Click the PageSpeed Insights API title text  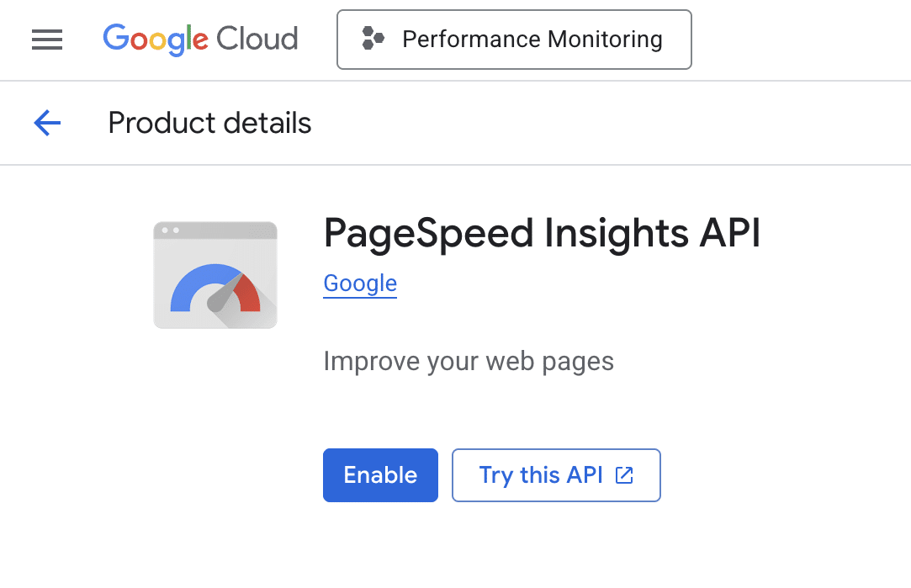coord(542,234)
